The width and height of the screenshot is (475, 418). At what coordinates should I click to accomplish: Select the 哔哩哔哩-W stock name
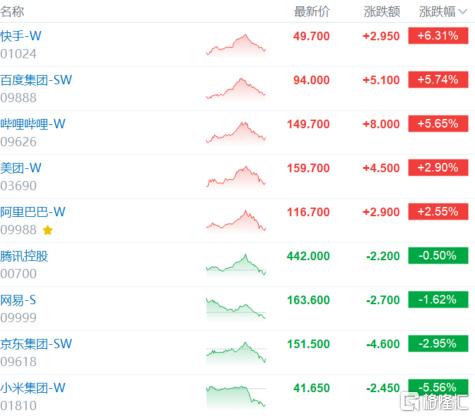33,124
